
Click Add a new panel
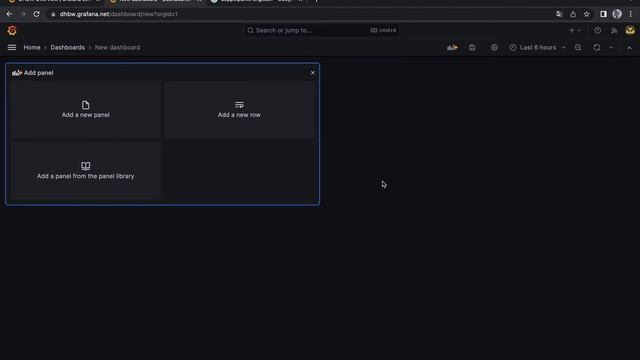pyautogui.click(x=86, y=110)
